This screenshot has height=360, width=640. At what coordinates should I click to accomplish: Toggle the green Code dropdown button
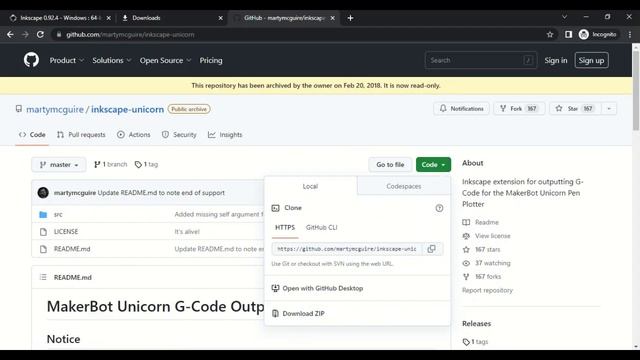pyautogui.click(x=433, y=164)
